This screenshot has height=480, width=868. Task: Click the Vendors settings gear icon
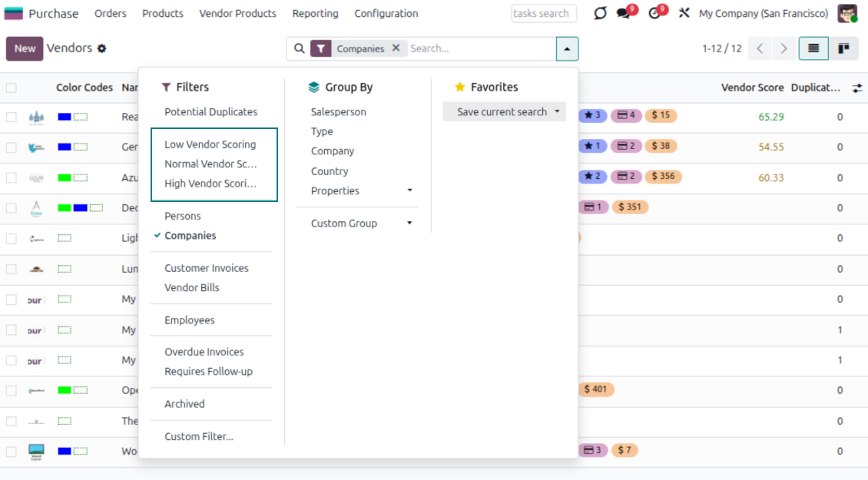(101, 48)
